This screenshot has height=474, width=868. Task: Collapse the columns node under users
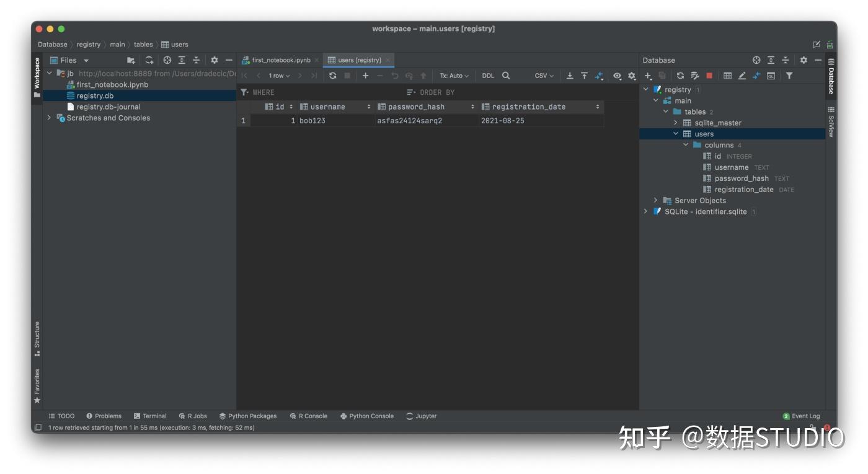685,144
